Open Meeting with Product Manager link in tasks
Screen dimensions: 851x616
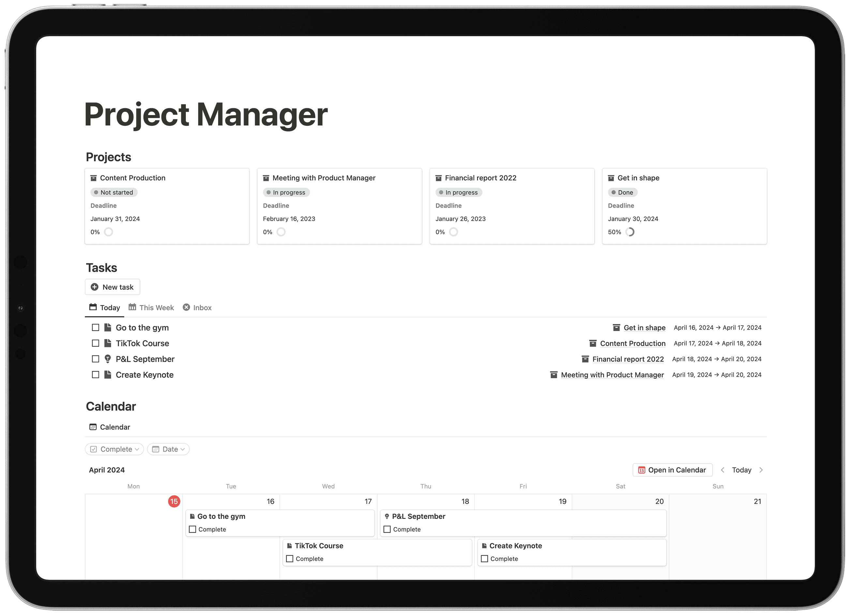[x=612, y=375]
